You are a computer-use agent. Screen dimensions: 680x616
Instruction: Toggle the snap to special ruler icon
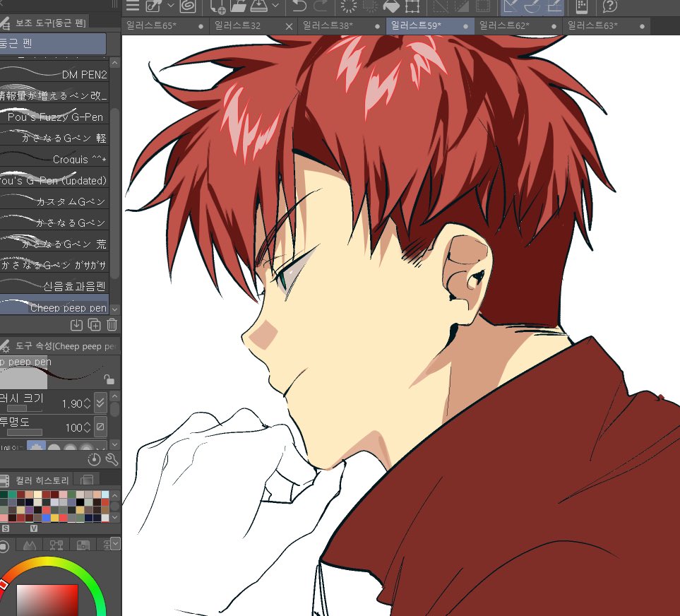(x=532, y=6)
